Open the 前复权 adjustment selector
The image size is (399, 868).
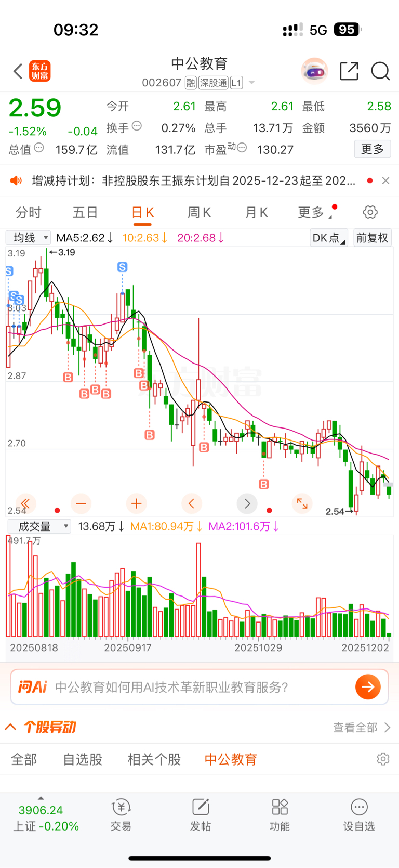(x=373, y=238)
